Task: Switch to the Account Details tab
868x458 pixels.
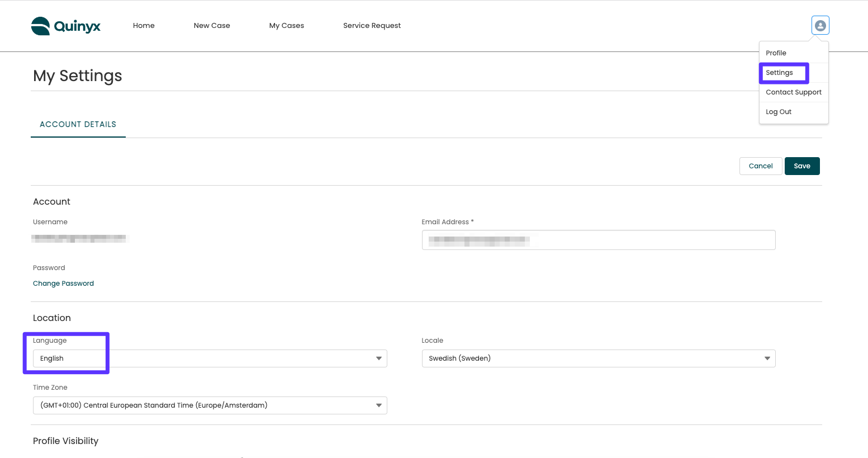Action: click(78, 124)
